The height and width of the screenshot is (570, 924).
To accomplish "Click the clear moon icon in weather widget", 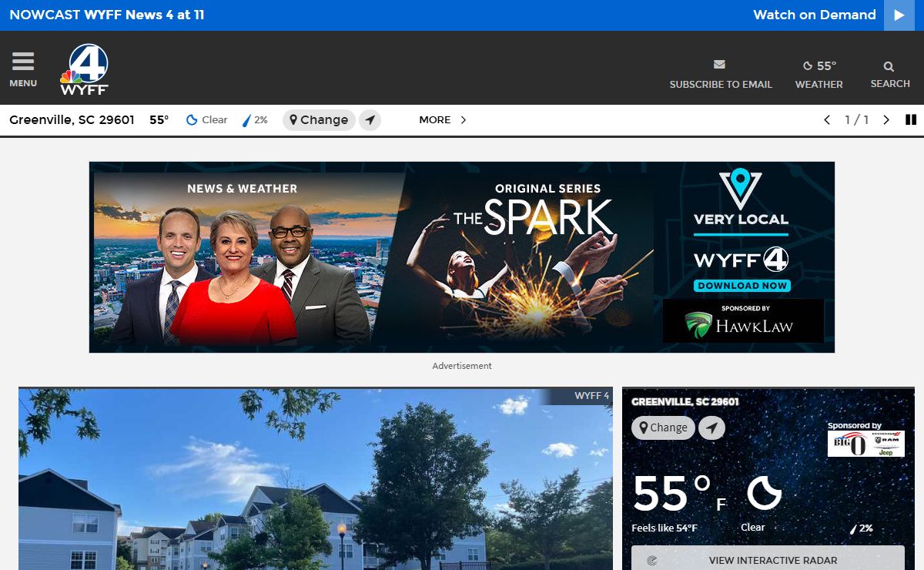I will tap(765, 492).
